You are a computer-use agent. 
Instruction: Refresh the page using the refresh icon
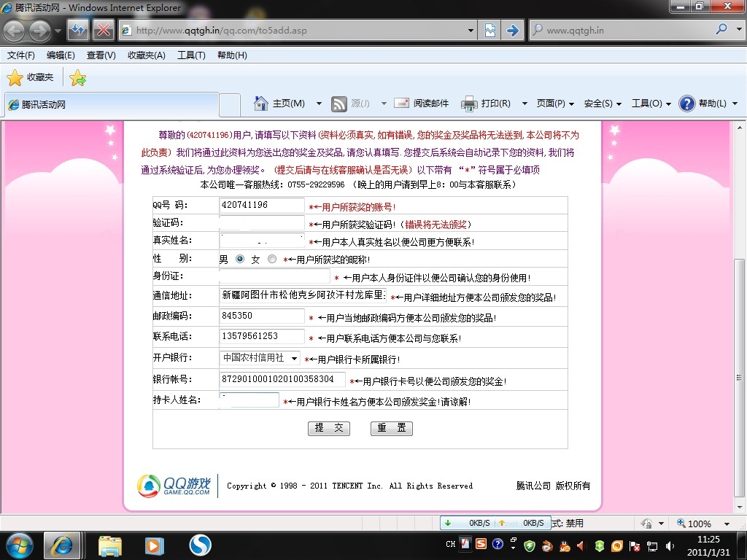coord(77,31)
